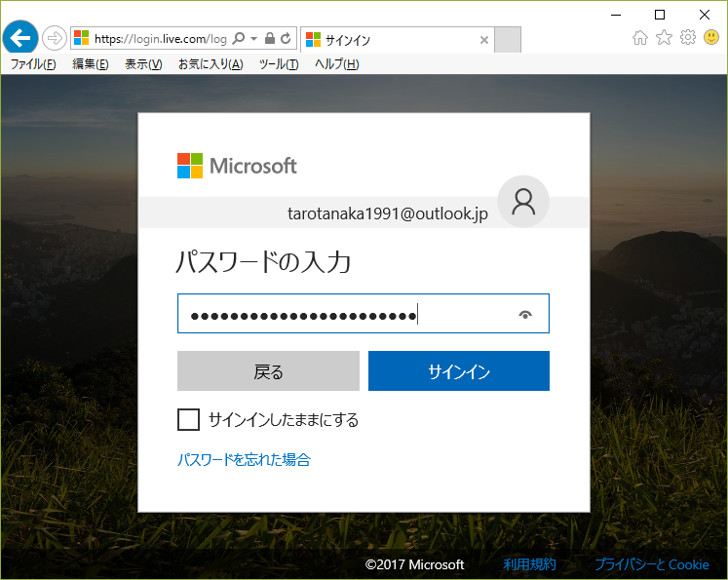
Task: Open the 表示(V) menu
Action: 143,64
